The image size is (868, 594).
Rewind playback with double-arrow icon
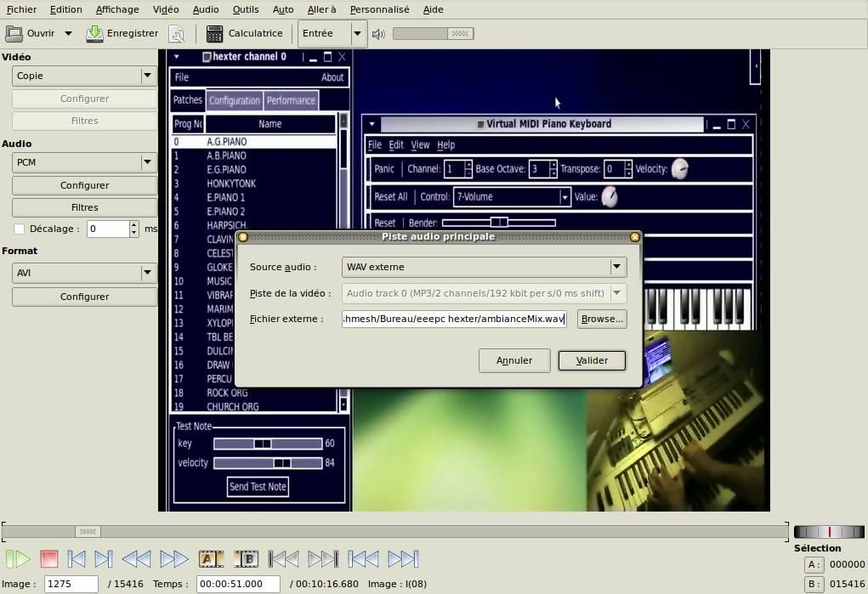pos(136,558)
